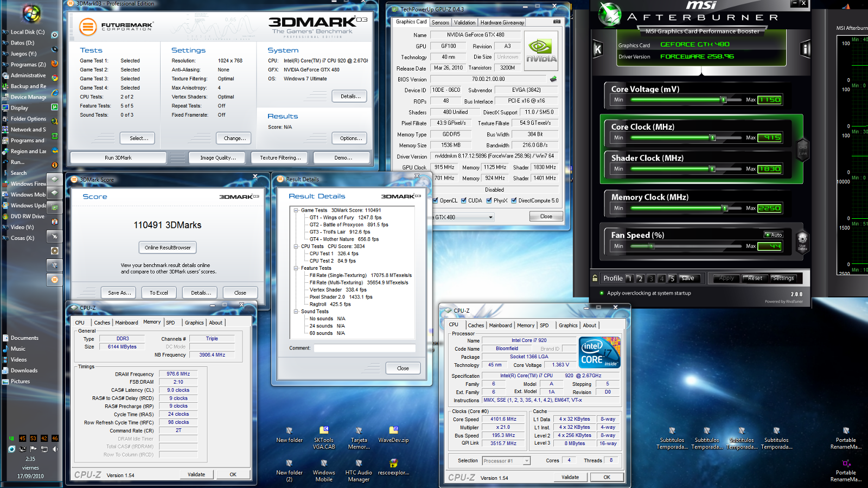Collapse the CPU Tests tree node

click(x=296, y=246)
